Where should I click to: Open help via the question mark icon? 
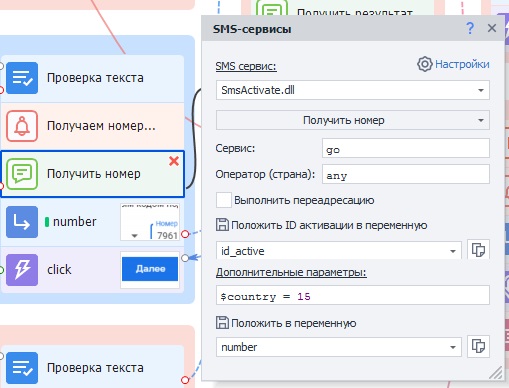point(470,28)
